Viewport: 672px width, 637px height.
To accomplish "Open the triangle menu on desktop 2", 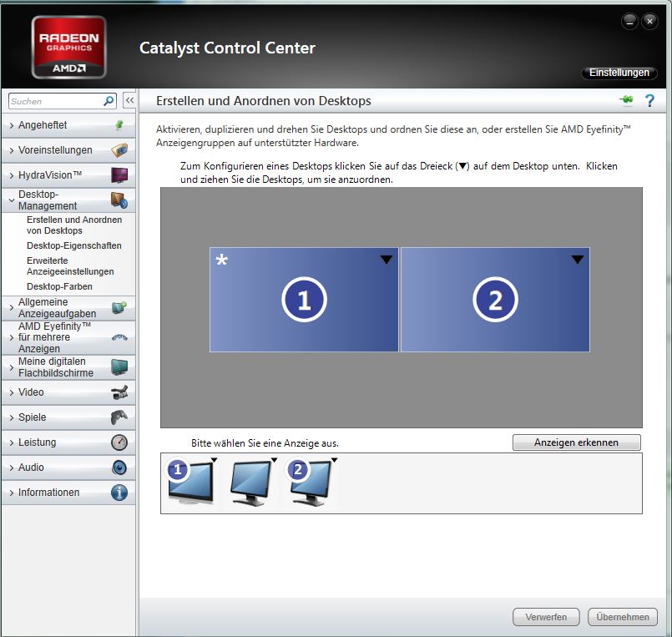I will tap(578, 260).
